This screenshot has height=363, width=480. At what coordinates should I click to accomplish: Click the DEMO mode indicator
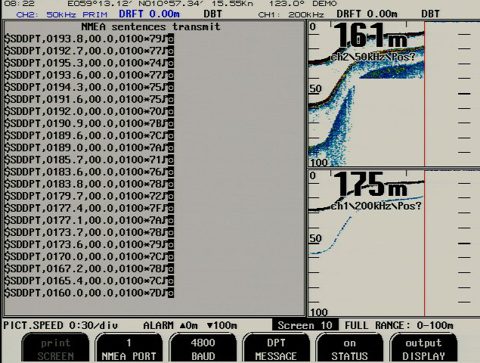(324, 4)
